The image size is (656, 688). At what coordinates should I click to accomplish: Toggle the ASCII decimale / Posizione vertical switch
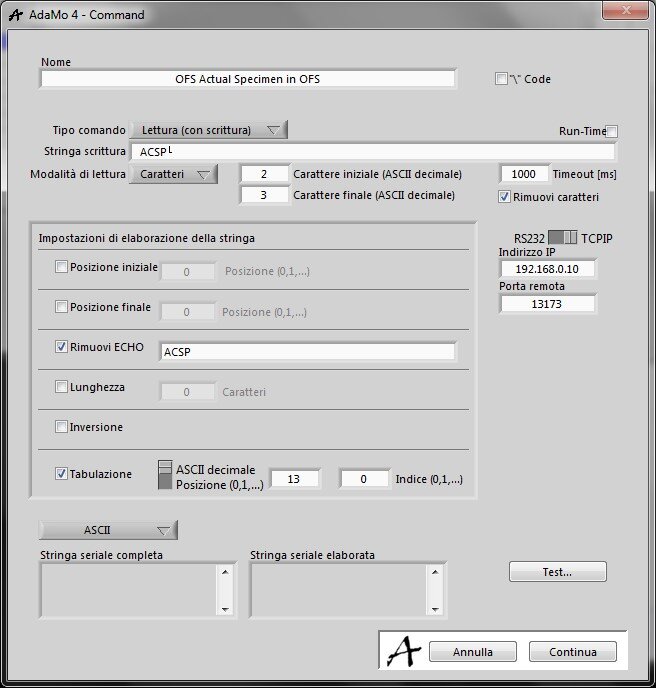[x=165, y=476]
